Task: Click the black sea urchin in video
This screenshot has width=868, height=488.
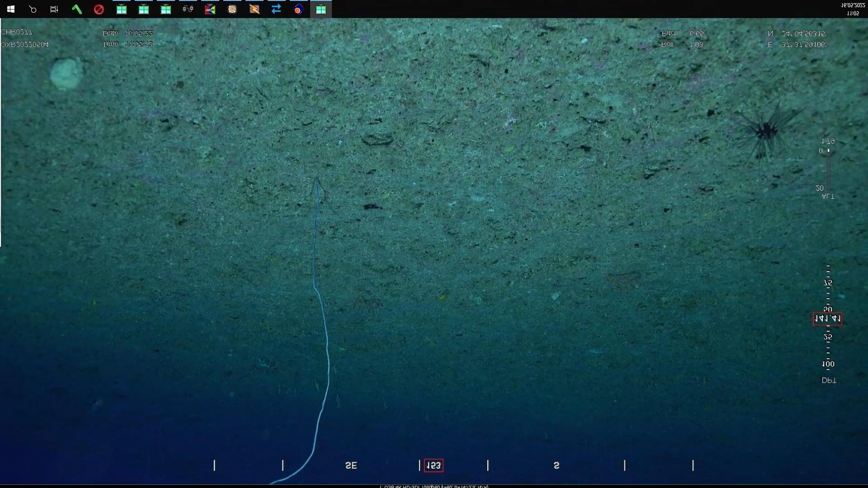Action: [x=766, y=131]
